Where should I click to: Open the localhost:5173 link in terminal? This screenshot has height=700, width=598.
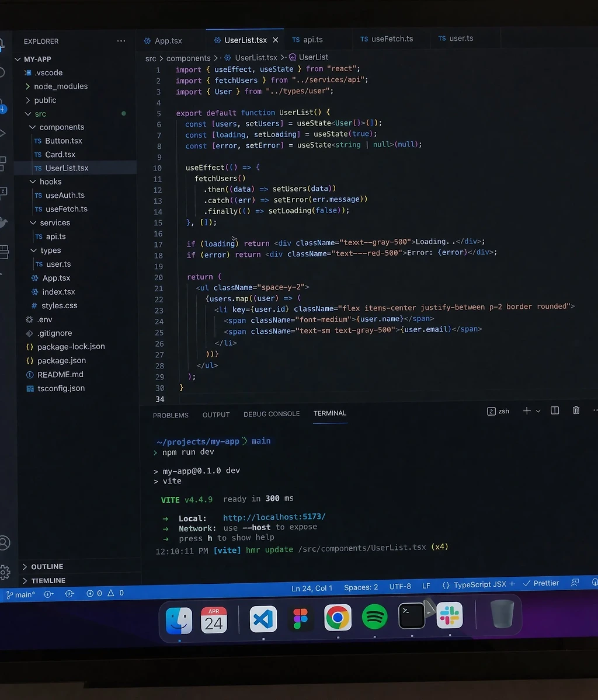[x=274, y=517]
